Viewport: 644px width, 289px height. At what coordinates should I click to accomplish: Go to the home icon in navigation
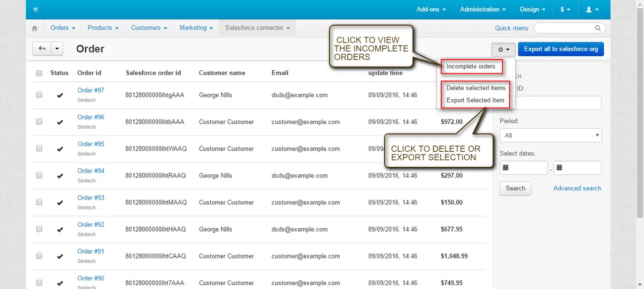click(35, 28)
